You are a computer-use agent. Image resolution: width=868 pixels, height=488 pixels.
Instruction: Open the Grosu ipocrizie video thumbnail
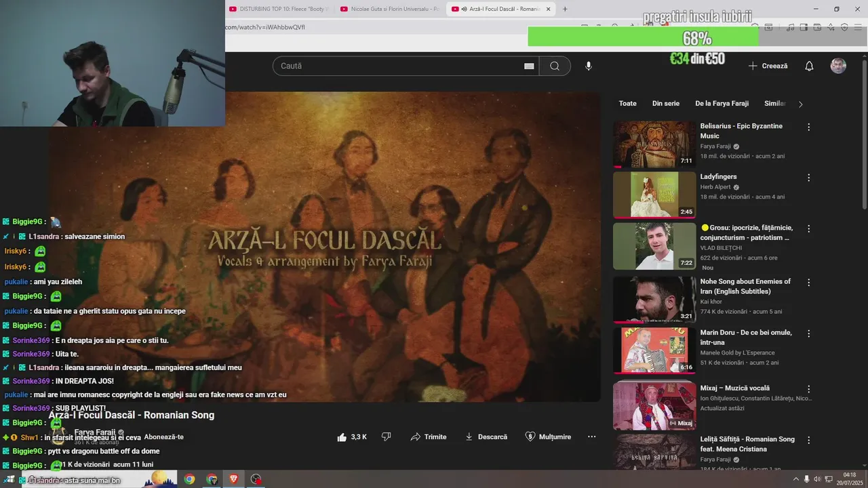click(654, 246)
